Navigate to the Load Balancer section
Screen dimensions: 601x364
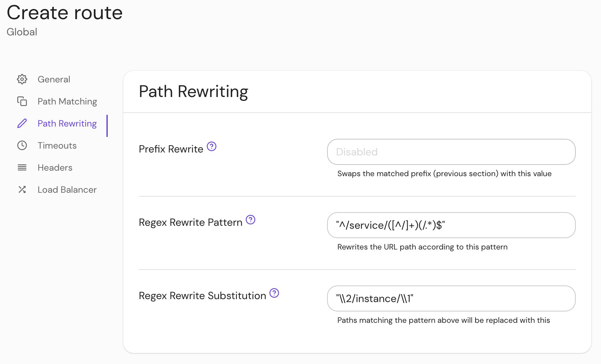coord(67,189)
